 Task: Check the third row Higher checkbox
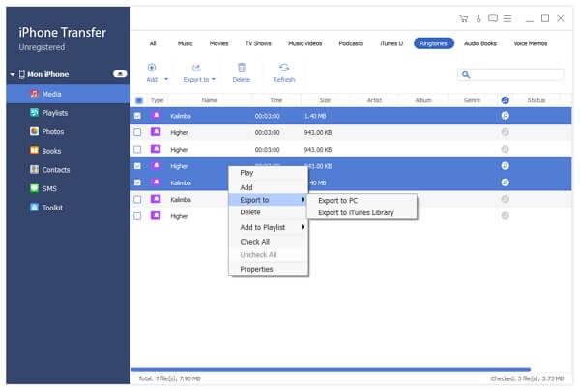point(137,150)
